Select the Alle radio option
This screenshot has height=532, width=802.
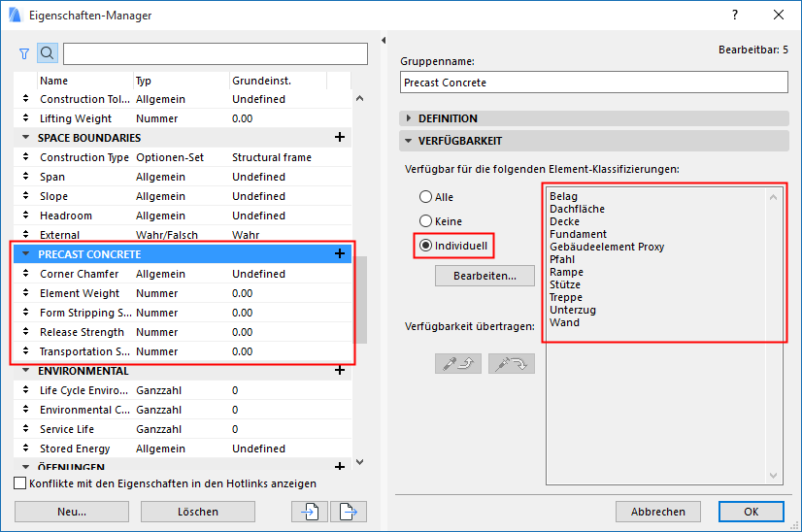click(x=425, y=197)
